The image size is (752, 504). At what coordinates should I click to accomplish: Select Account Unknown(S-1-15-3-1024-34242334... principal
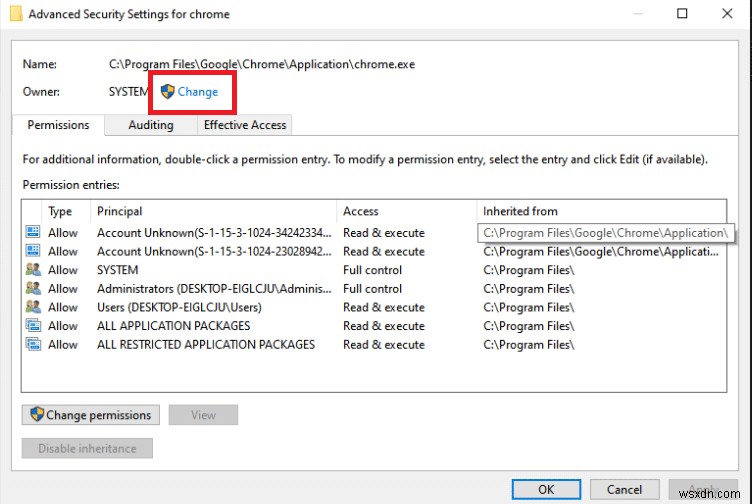click(x=214, y=233)
